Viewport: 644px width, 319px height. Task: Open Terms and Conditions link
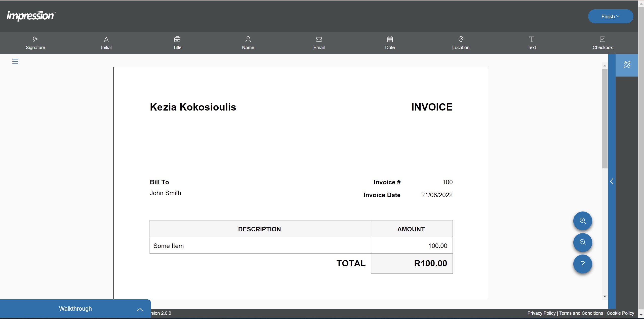click(581, 313)
